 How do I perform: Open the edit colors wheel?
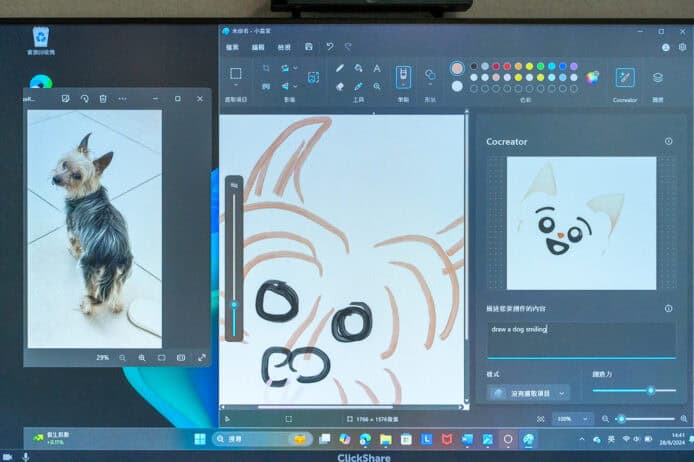coord(593,77)
